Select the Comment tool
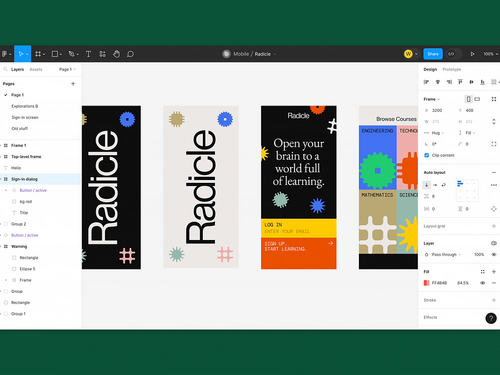Image resolution: width=500 pixels, height=375 pixels. coord(130,54)
